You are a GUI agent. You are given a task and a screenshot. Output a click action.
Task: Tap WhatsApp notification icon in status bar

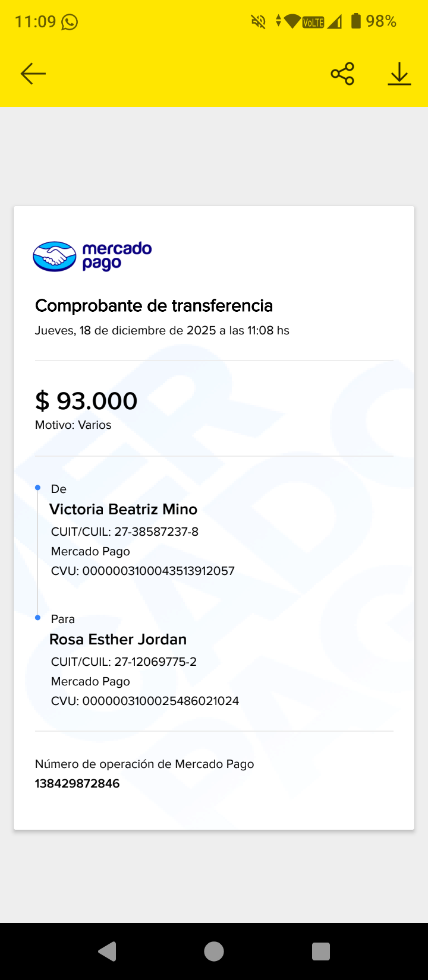click(70, 22)
